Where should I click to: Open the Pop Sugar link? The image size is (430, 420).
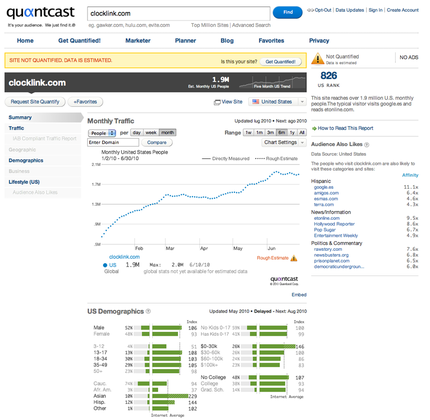[x=324, y=230]
